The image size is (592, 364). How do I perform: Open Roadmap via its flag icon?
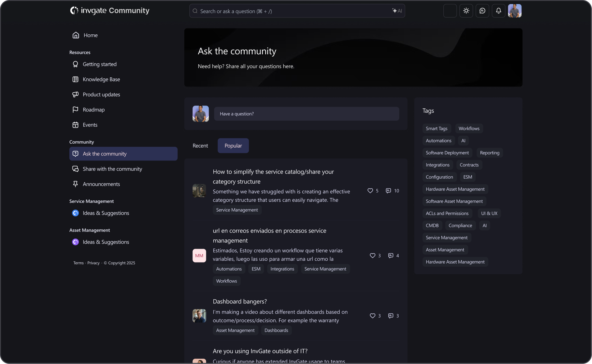(x=75, y=110)
